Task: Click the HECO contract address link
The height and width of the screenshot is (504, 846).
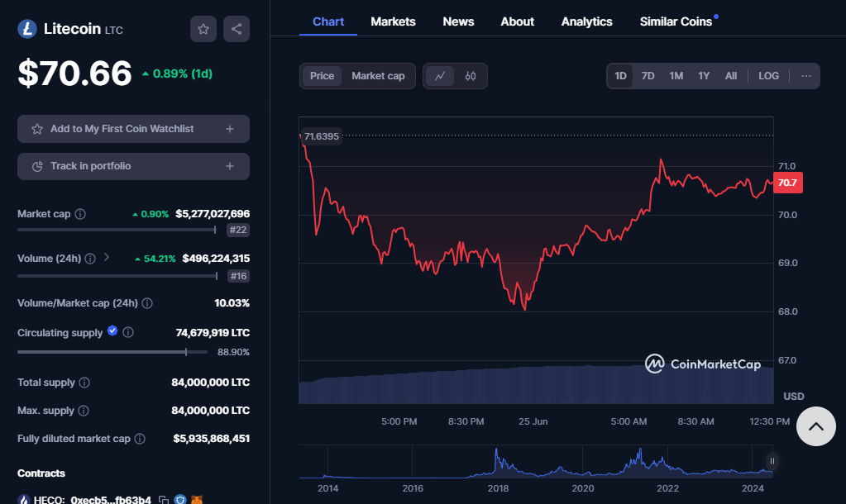Action: (x=111, y=500)
